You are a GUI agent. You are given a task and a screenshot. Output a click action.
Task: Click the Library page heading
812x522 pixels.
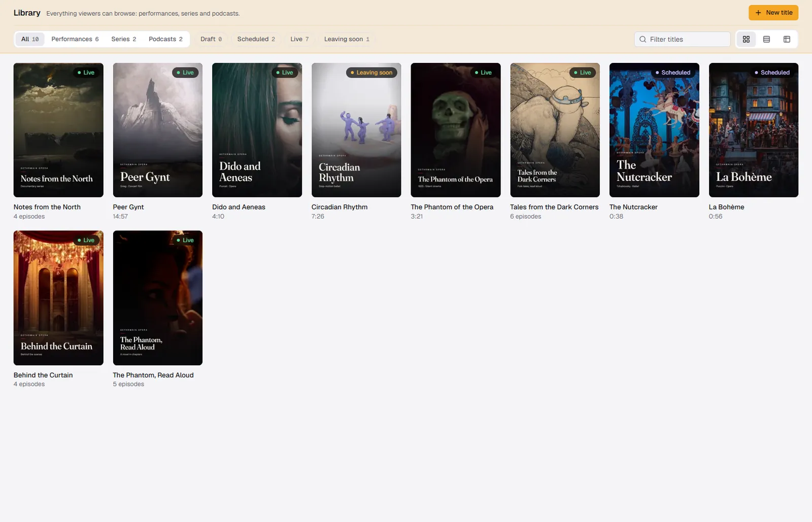pyautogui.click(x=27, y=13)
